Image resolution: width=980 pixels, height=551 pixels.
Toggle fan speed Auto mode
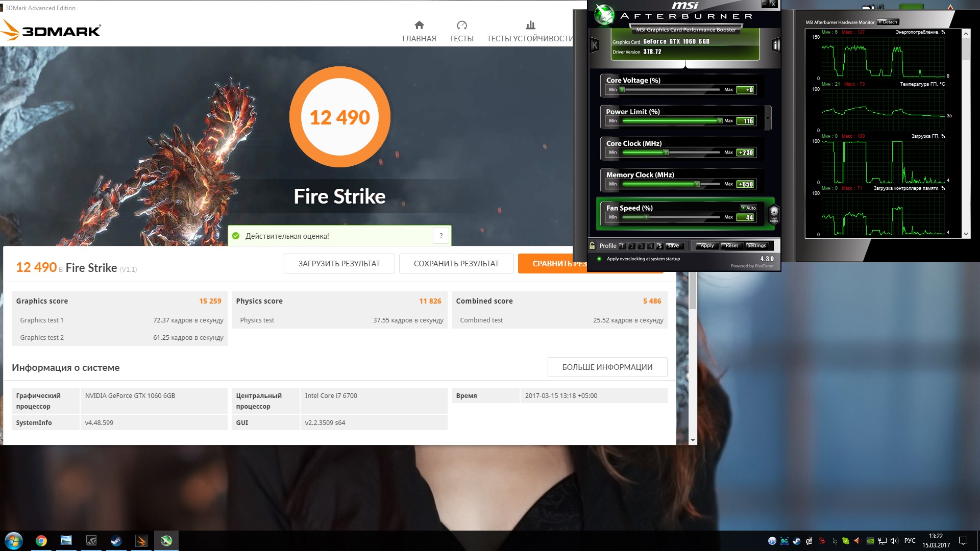(x=749, y=208)
